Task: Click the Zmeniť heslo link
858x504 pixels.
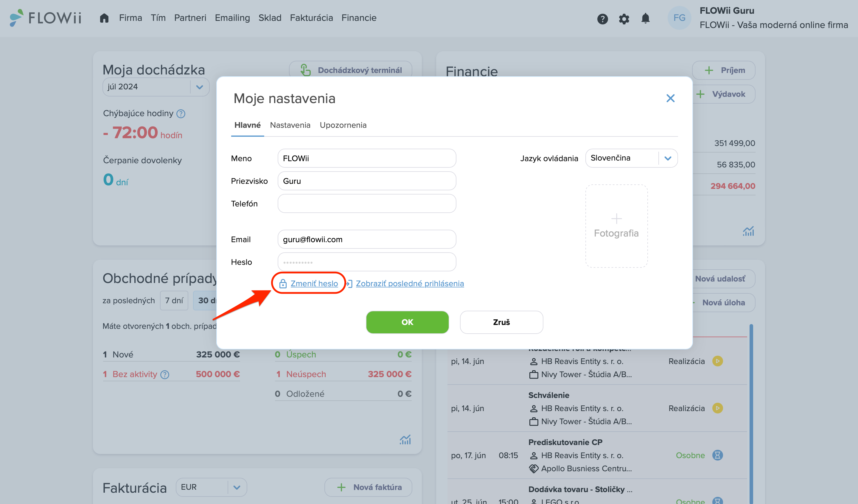Action: pyautogui.click(x=314, y=283)
